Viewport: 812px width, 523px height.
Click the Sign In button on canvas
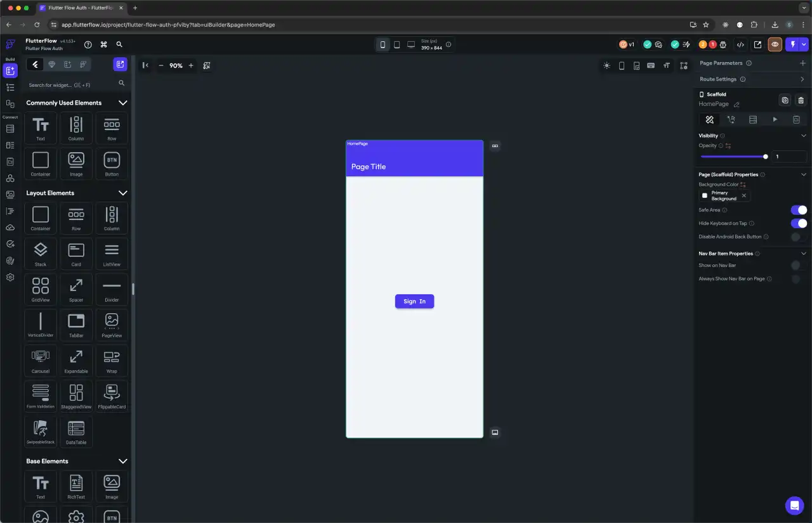(x=414, y=301)
